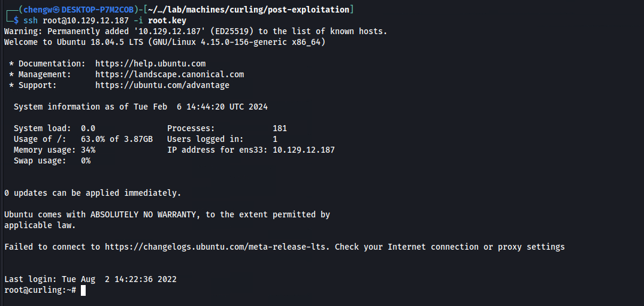Click the terminal cursor block after root@curling prompt

coord(83,290)
